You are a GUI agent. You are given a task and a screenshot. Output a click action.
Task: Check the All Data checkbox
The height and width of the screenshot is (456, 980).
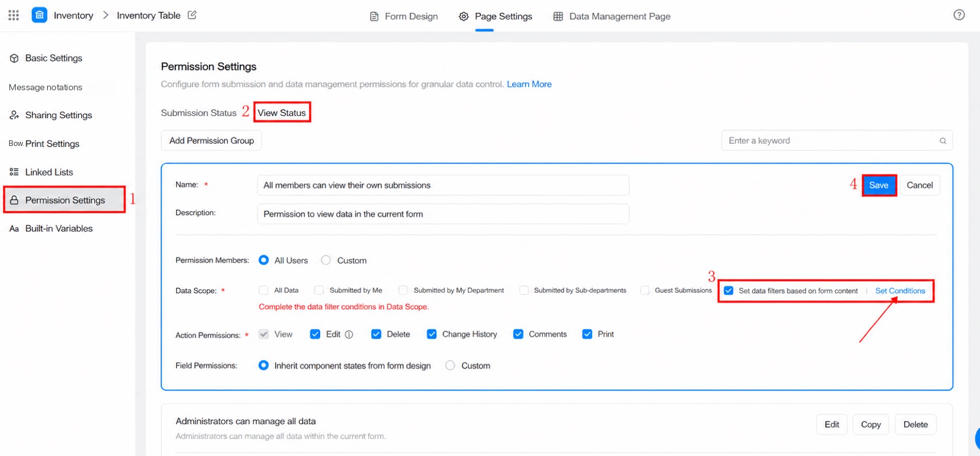coord(263,290)
